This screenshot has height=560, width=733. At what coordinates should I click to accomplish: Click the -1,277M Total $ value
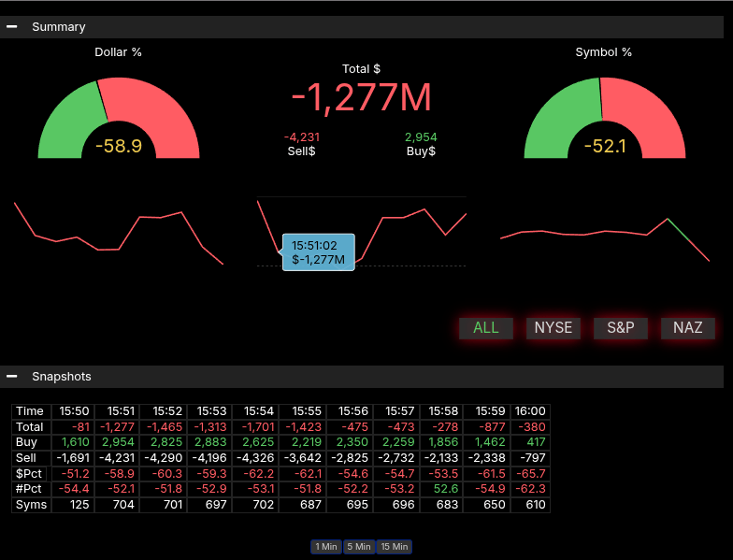tap(361, 97)
